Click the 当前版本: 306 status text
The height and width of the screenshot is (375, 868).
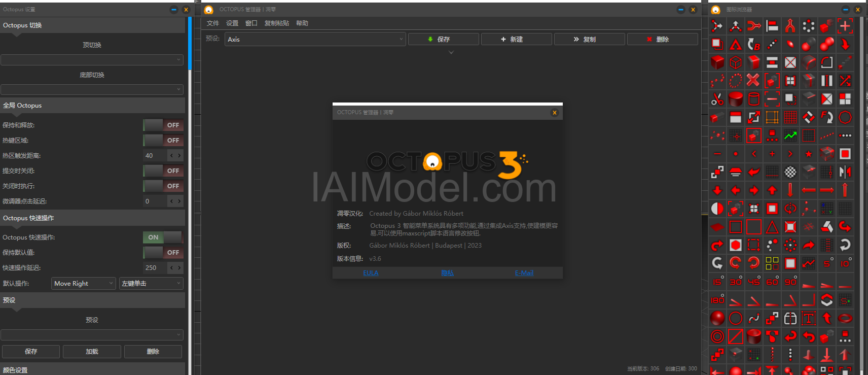coord(643,369)
